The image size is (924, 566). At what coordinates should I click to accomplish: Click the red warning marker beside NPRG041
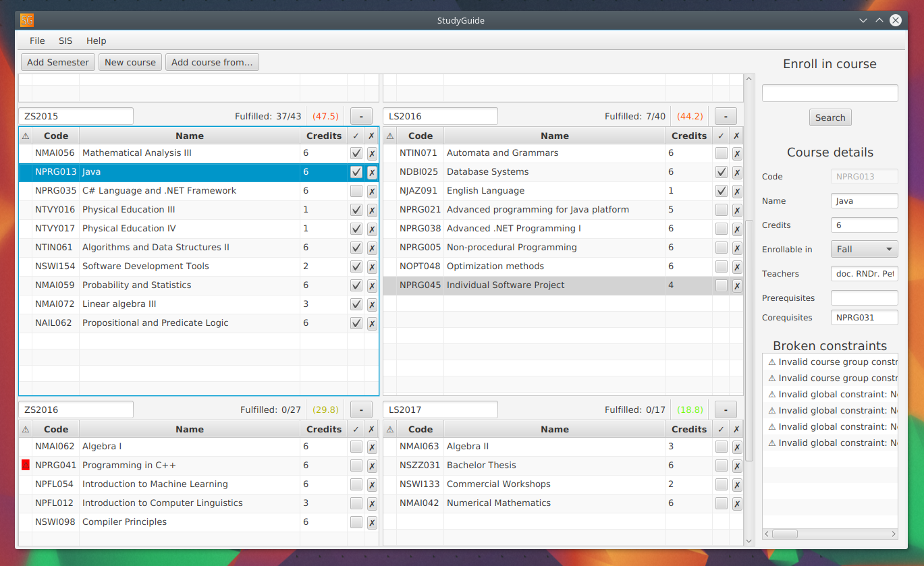click(26, 465)
